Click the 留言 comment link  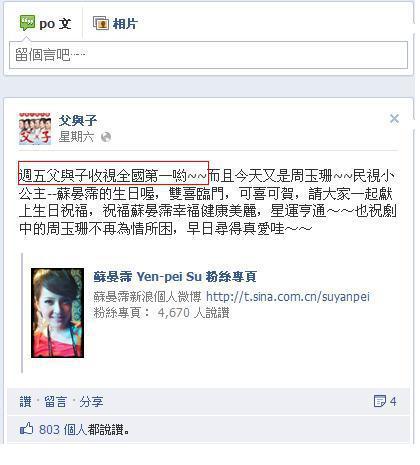[55, 401]
